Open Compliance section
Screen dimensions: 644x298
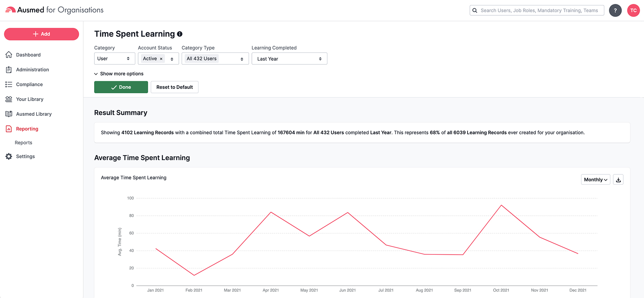tap(29, 84)
